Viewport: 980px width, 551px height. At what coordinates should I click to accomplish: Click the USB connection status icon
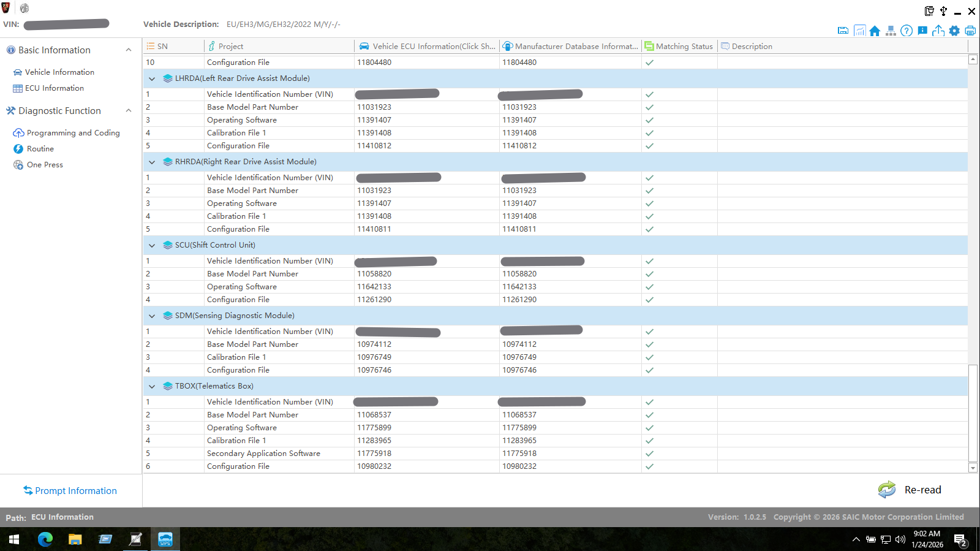943,11
